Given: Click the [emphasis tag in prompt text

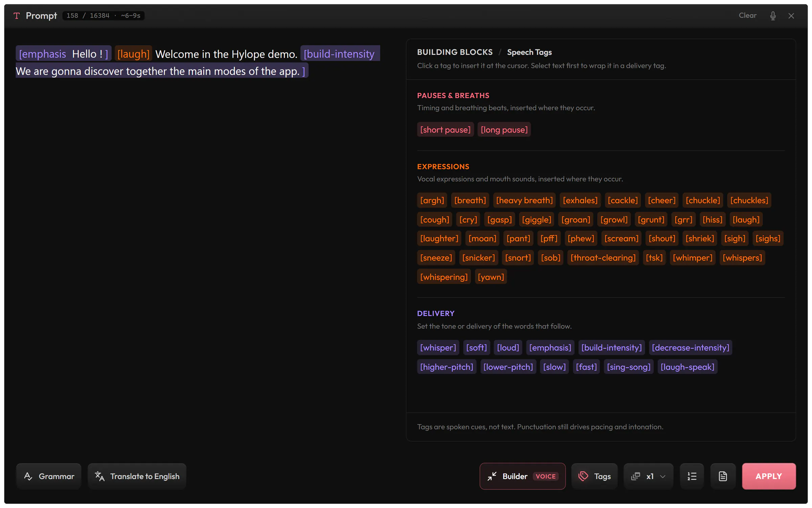Looking at the screenshot, I should (x=43, y=54).
